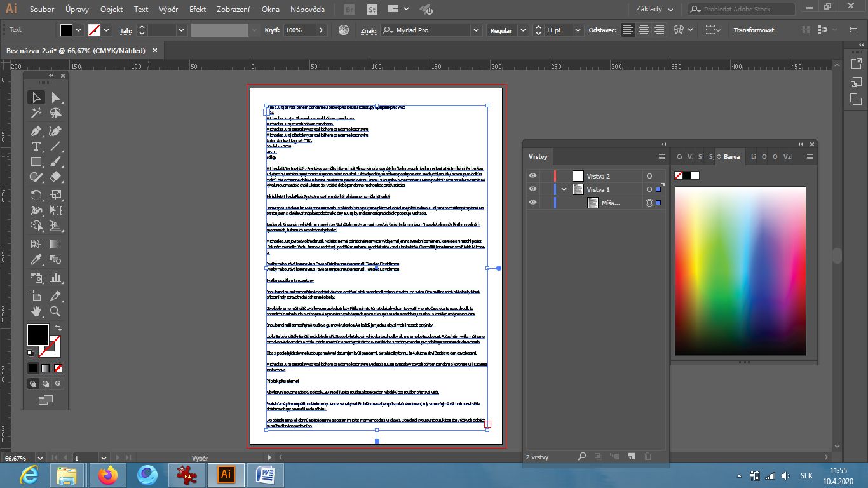Open Word from the Windows taskbar

pyautogui.click(x=264, y=475)
